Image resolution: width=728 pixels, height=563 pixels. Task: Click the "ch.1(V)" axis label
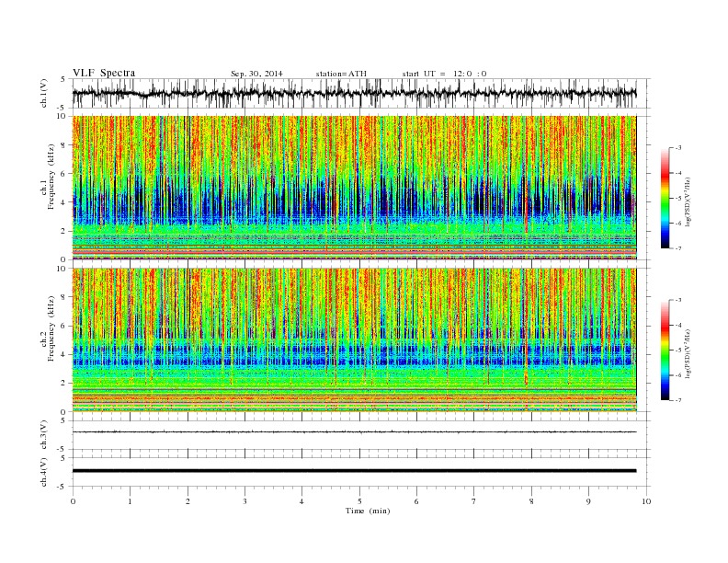click(x=44, y=93)
